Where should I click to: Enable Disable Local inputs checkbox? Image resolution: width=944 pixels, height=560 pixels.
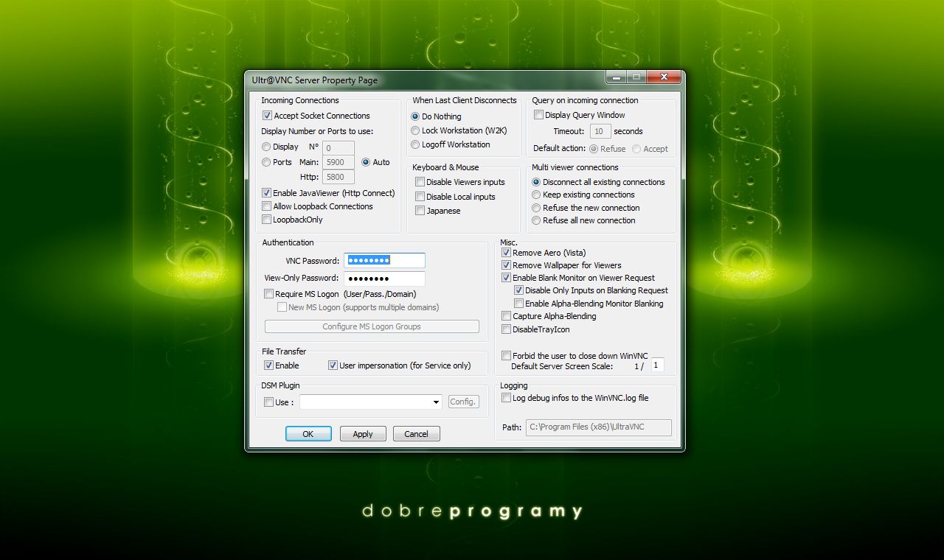pyautogui.click(x=420, y=197)
